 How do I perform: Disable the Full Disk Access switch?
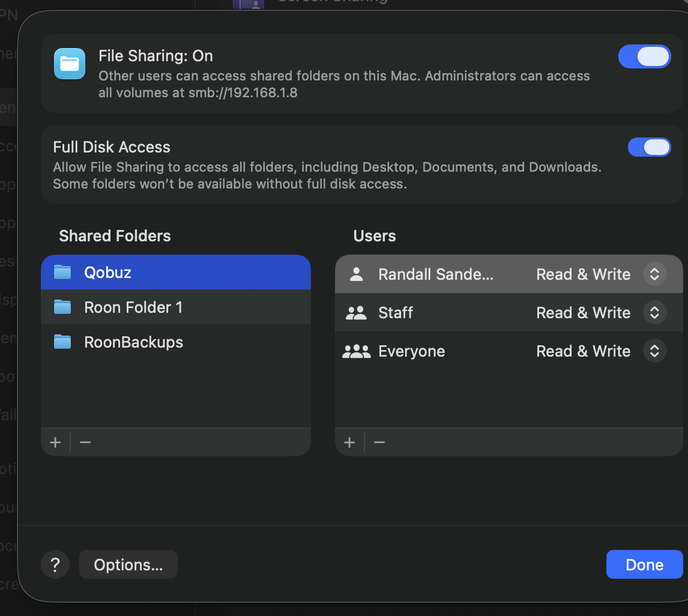pos(649,147)
